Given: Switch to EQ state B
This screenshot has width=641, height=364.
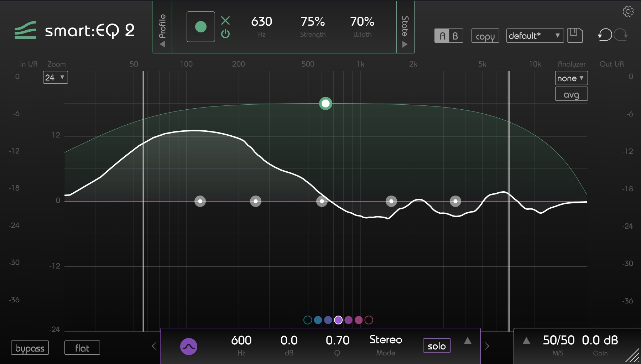Looking at the screenshot, I should [x=456, y=36].
